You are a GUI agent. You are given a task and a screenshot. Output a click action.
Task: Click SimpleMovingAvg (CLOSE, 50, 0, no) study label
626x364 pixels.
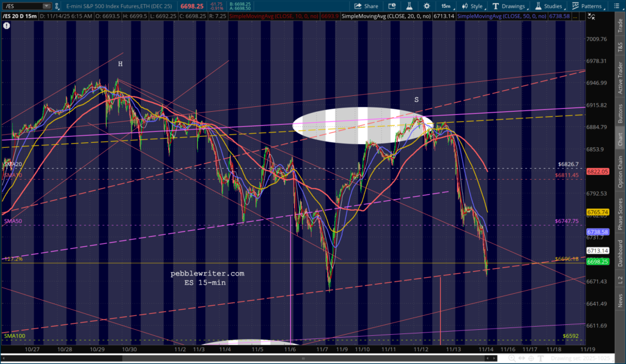[x=502, y=16]
